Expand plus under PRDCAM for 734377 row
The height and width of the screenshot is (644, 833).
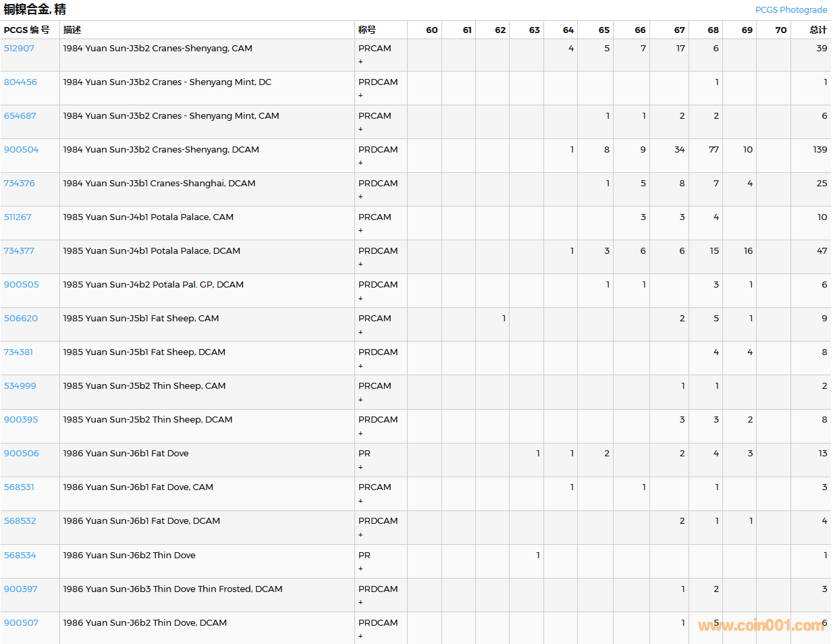point(360,265)
